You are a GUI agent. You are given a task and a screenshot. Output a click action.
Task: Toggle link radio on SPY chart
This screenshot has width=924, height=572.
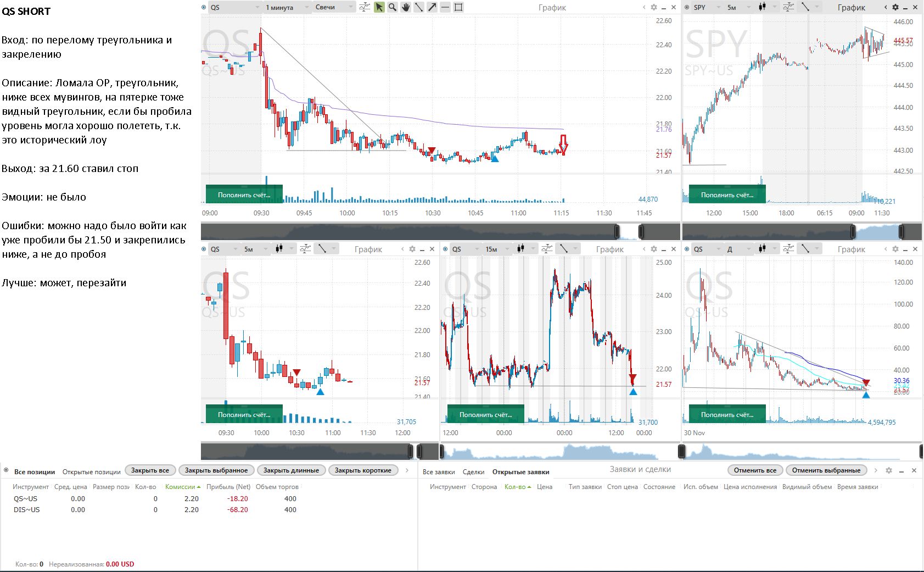(687, 7)
